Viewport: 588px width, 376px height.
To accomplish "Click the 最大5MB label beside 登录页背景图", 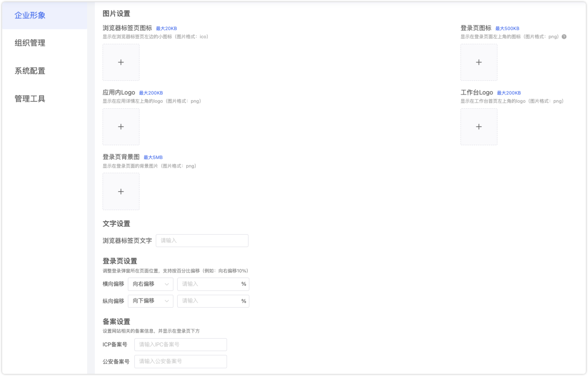I will click(153, 157).
